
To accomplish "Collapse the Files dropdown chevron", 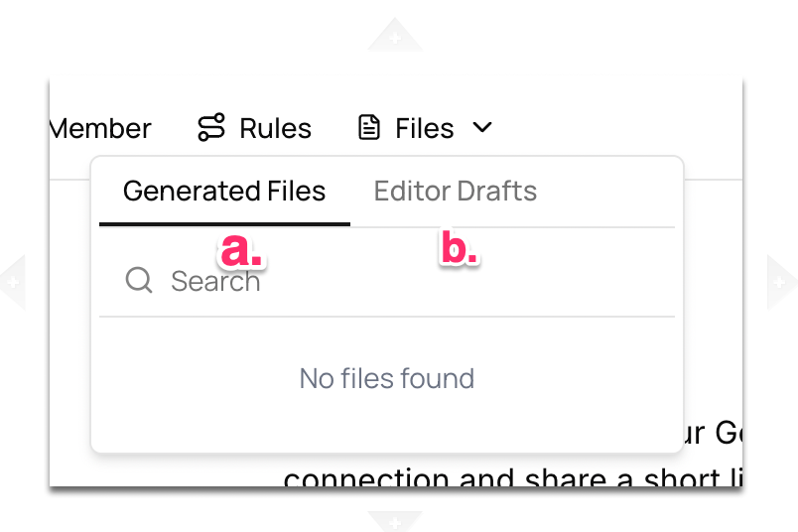I will coord(482,128).
